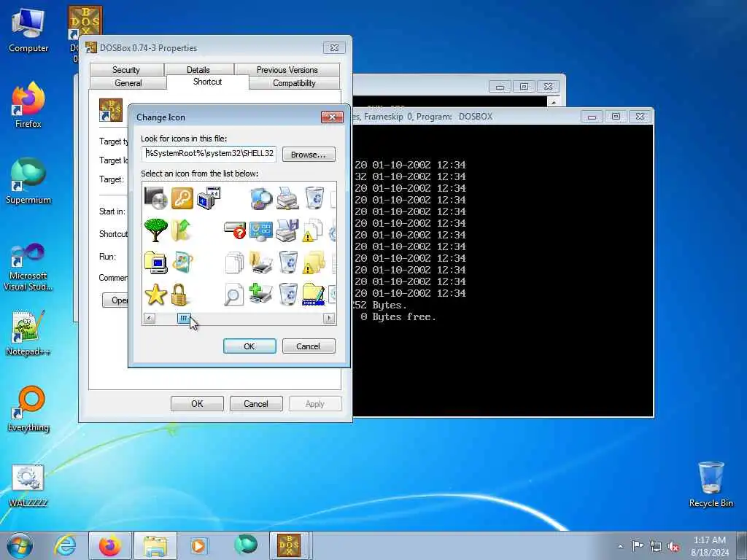Open the Previous Versions tab
747x560 pixels.
tap(287, 69)
